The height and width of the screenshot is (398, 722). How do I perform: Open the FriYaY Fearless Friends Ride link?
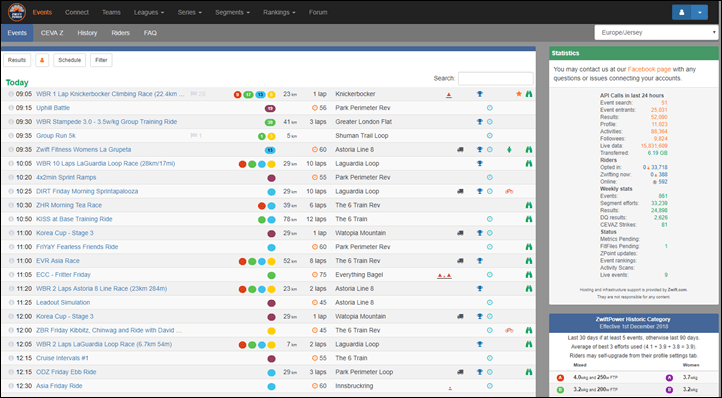pyautogui.click(x=77, y=247)
